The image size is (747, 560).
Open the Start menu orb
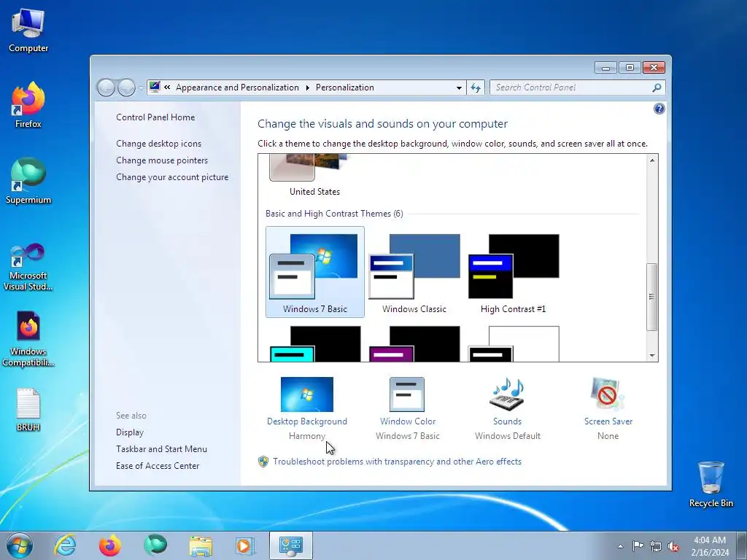tap(20, 545)
